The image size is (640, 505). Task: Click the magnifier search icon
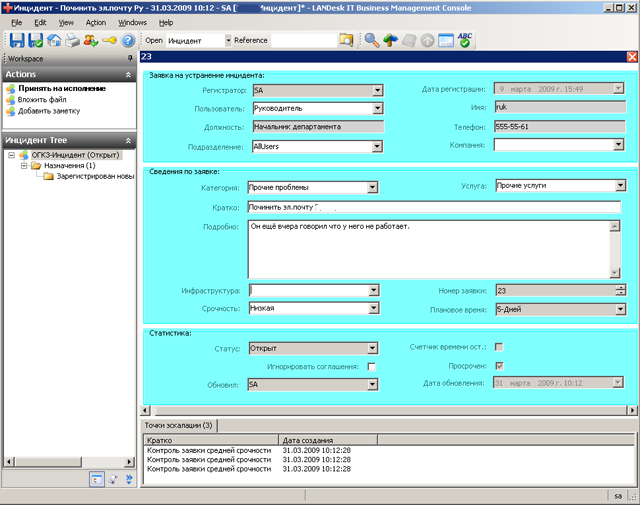pos(372,40)
